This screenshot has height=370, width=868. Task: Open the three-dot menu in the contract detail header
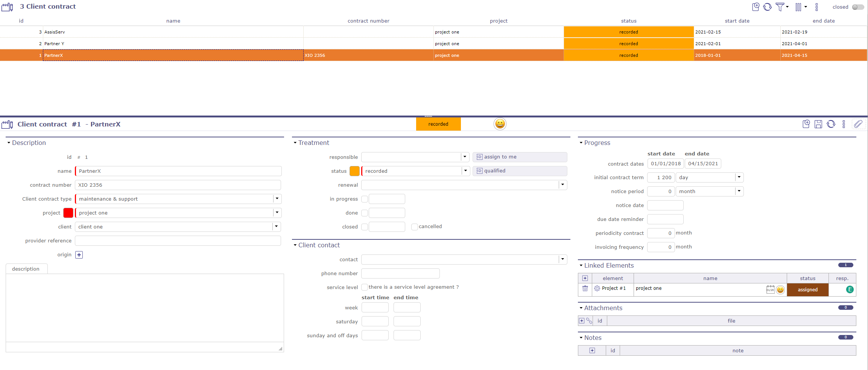click(x=844, y=124)
